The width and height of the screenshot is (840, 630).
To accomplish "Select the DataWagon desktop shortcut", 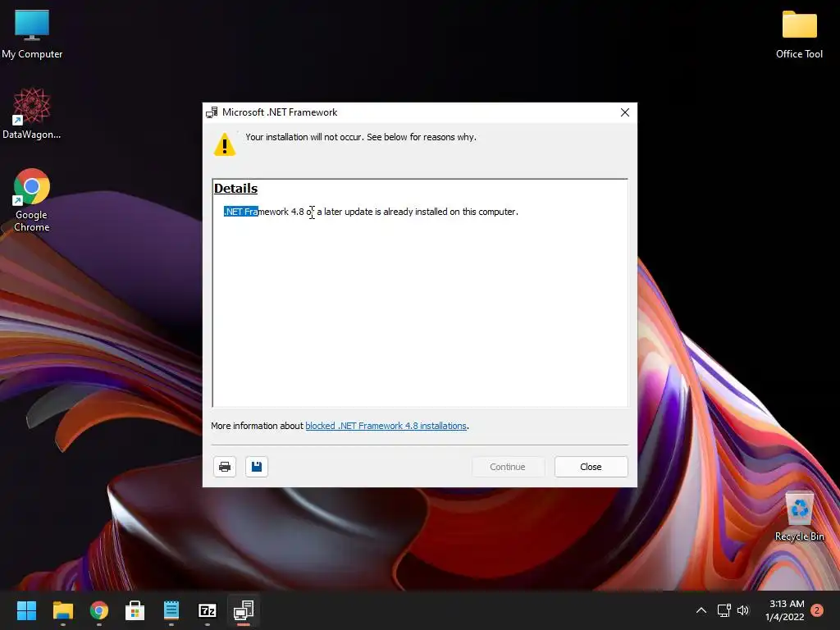I will pos(32,113).
